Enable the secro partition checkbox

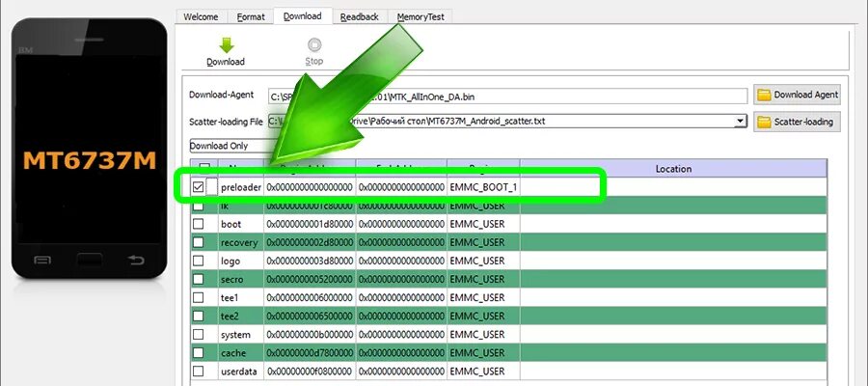click(198, 279)
